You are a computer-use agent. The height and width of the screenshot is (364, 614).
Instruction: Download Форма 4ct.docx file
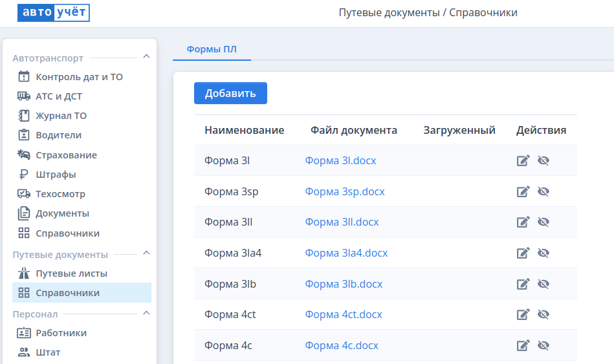pos(344,314)
